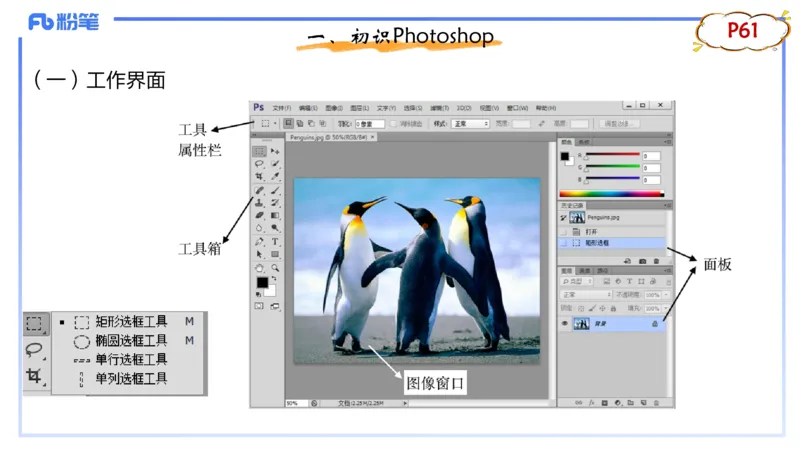
Task: Click the color spectrum ramp bar
Action: (x=611, y=193)
